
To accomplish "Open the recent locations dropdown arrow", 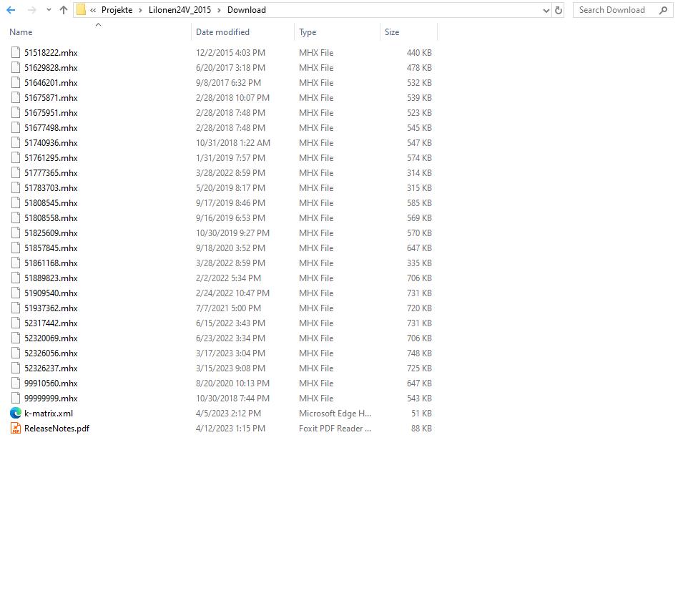I will 49,10.
